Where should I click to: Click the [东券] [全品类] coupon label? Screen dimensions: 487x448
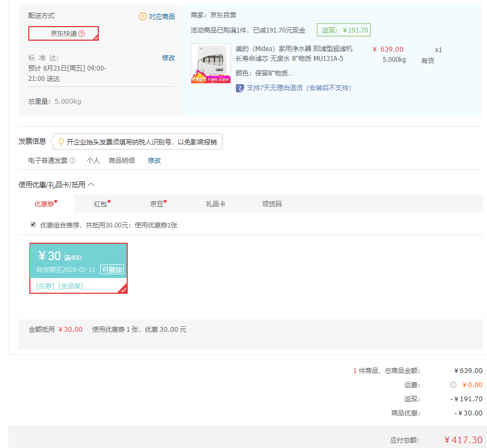tap(60, 286)
